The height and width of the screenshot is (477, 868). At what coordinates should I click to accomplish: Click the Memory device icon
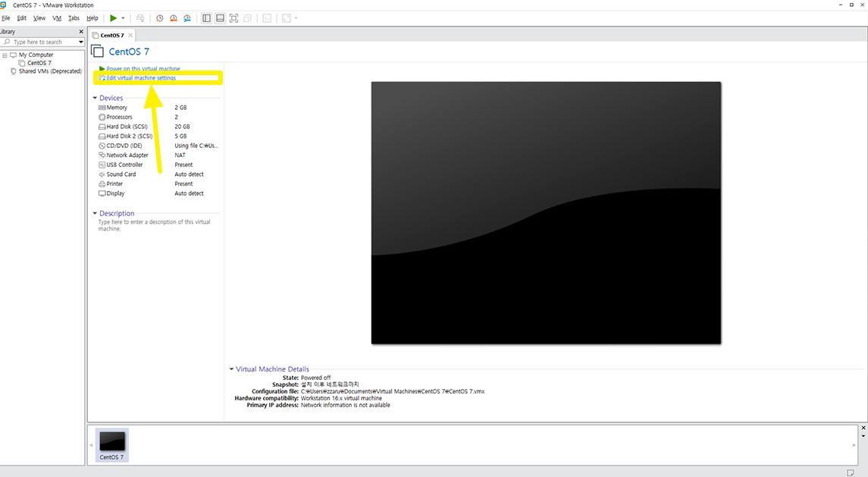point(102,108)
